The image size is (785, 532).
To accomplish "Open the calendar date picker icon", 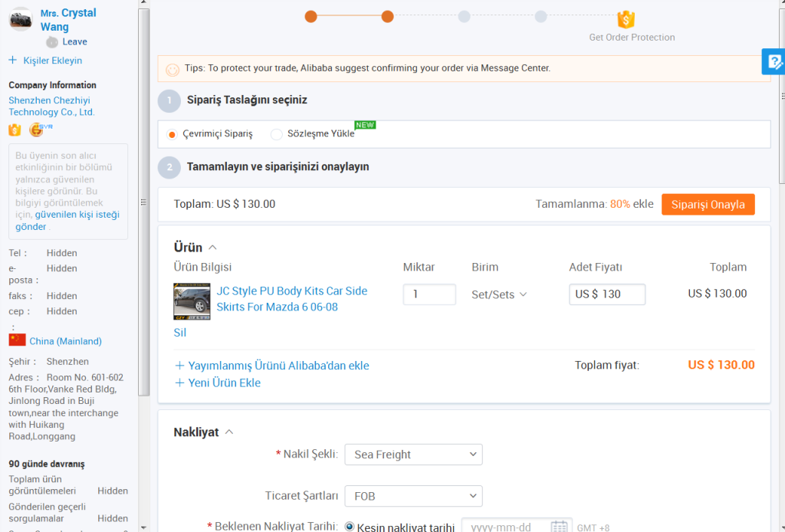I will pyautogui.click(x=559, y=527).
